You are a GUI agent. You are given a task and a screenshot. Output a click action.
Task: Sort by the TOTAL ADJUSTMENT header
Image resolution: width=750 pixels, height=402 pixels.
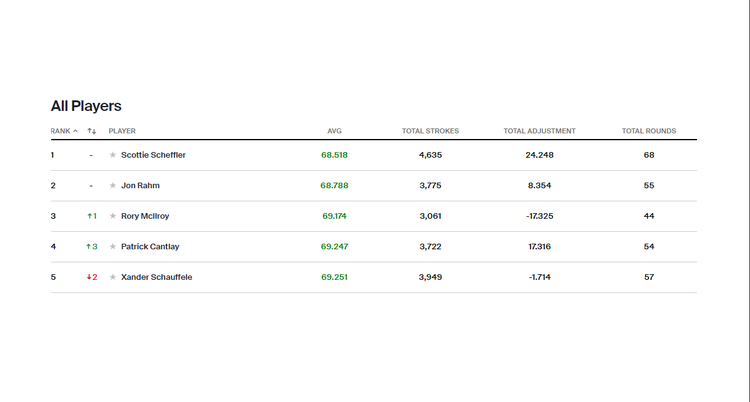[x=540, y=131]
